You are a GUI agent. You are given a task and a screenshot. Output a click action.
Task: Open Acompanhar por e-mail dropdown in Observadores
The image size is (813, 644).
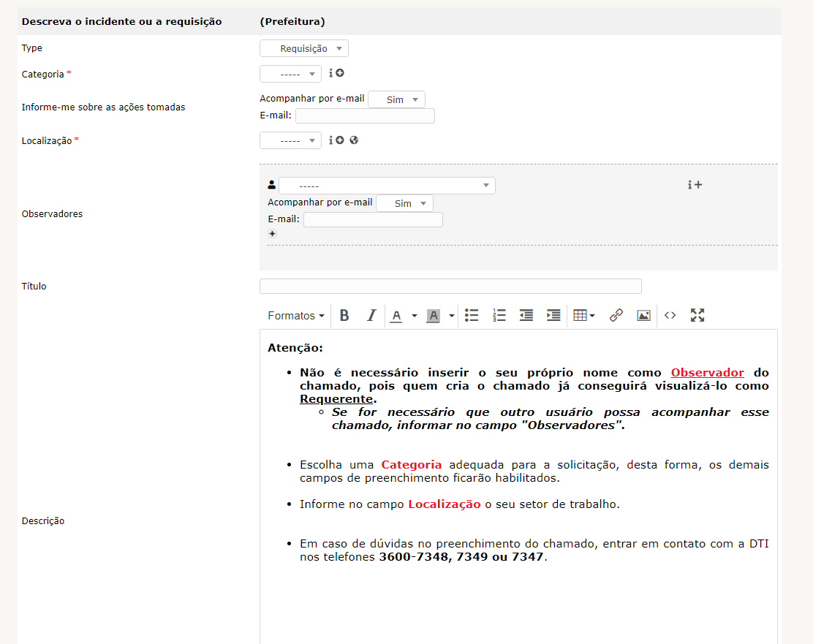click(x=404, y=203)
